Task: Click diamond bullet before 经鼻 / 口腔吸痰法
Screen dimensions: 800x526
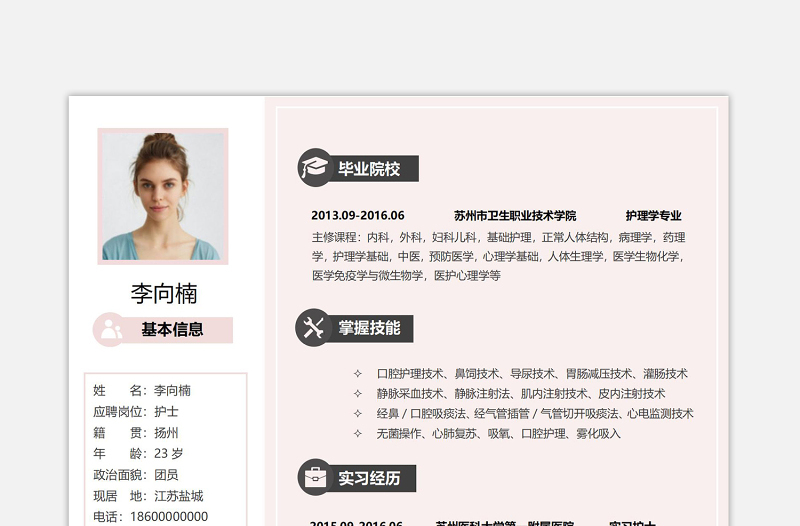Action: click(x=358, y=414)
